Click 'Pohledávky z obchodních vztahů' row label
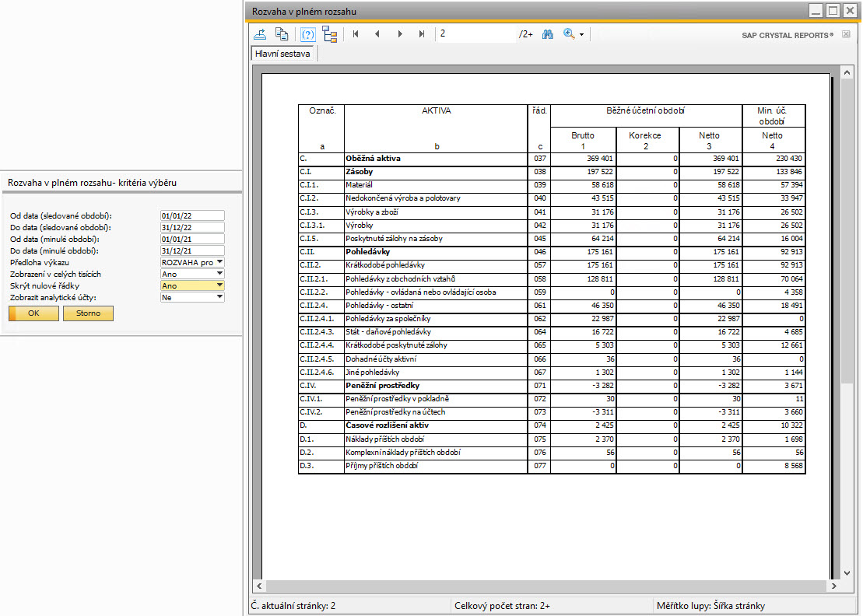Viewport: 863px width, 616px height. 400,279
